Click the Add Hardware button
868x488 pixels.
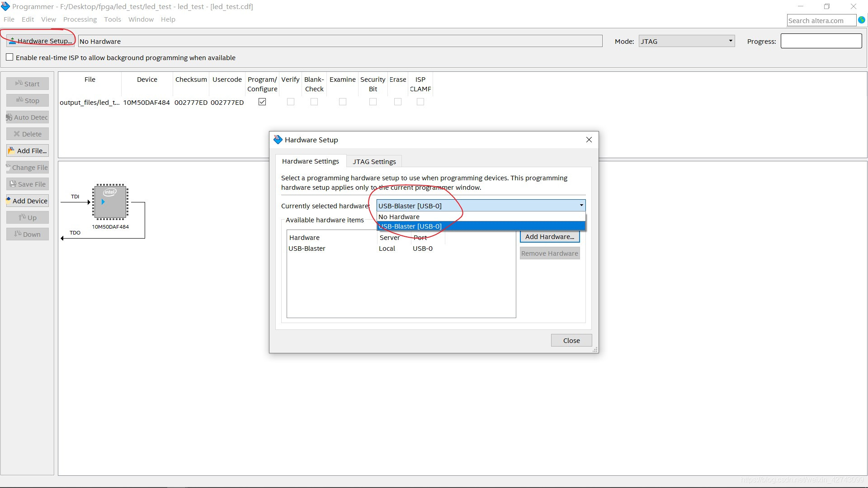point(549,236)
